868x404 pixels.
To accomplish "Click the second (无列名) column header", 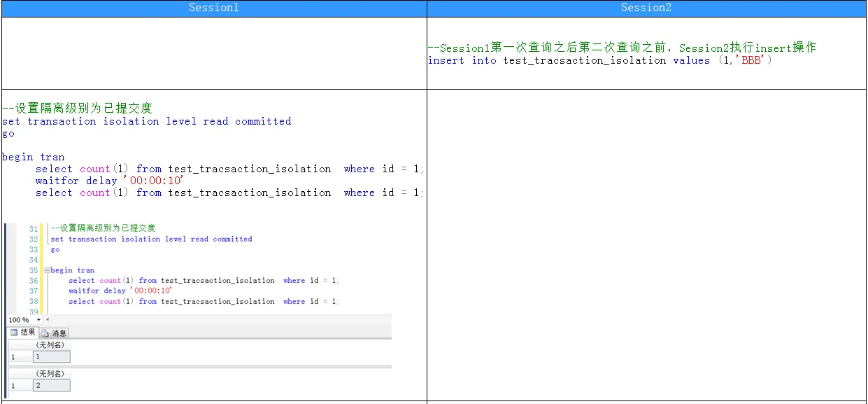I will 50,374.
